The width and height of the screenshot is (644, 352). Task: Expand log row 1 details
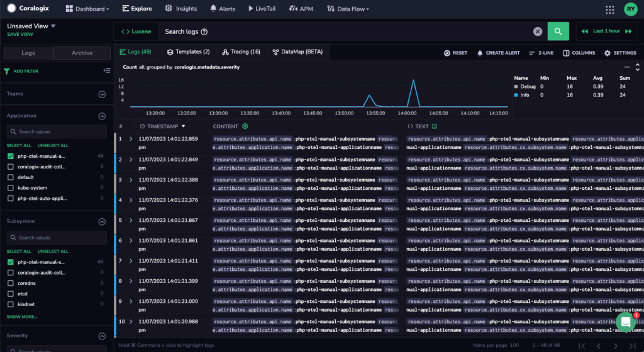coord(131,139)
